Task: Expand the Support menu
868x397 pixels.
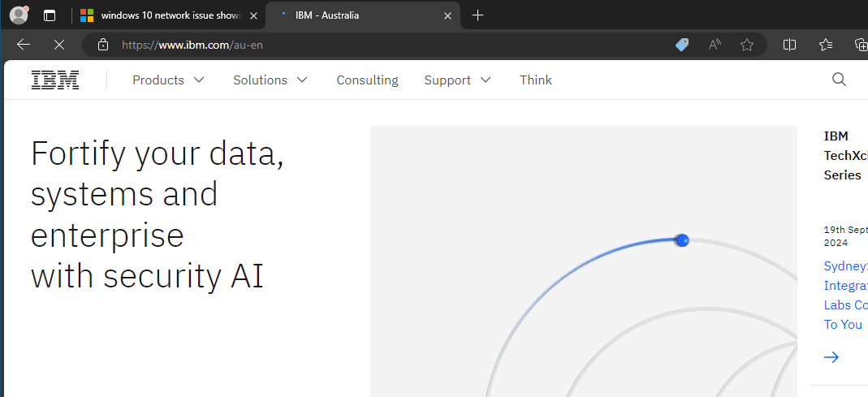Action: [x=457, y=80]
